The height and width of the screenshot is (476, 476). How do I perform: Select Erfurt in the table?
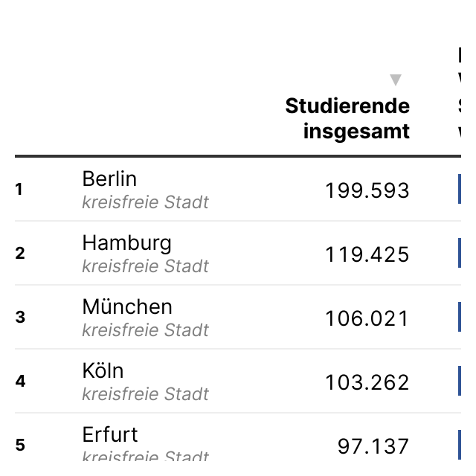point(110,434)
